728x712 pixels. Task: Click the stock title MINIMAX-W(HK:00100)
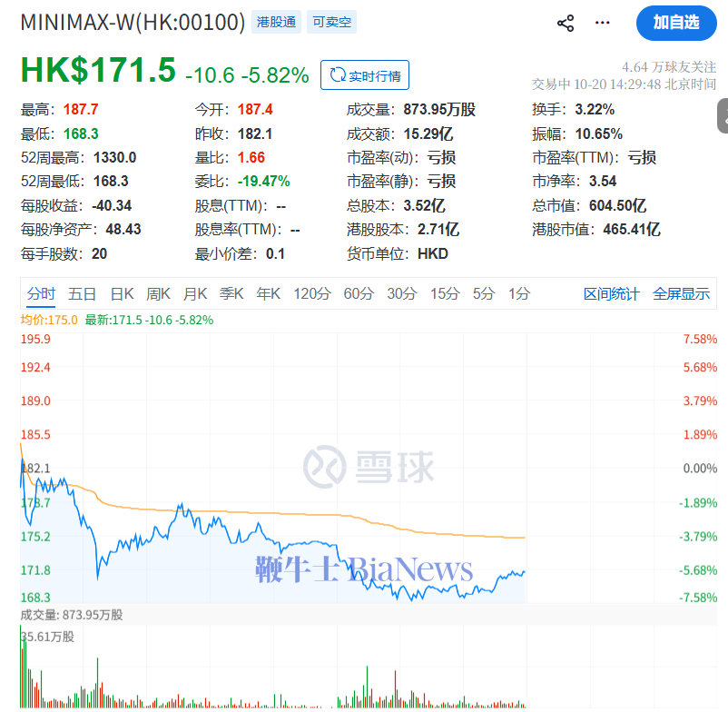click(x=133, y=22)
